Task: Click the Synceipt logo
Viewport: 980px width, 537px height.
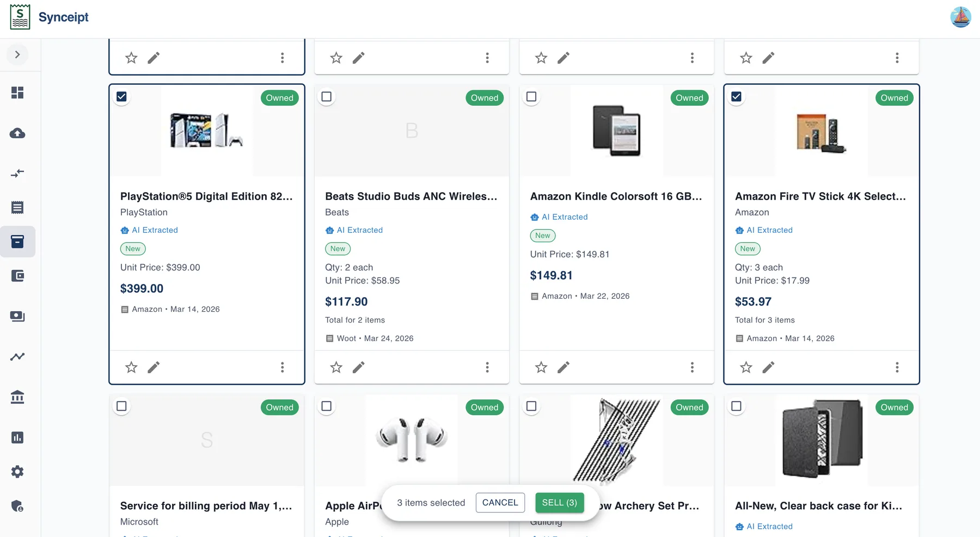Action: click(x=49, y=17)
